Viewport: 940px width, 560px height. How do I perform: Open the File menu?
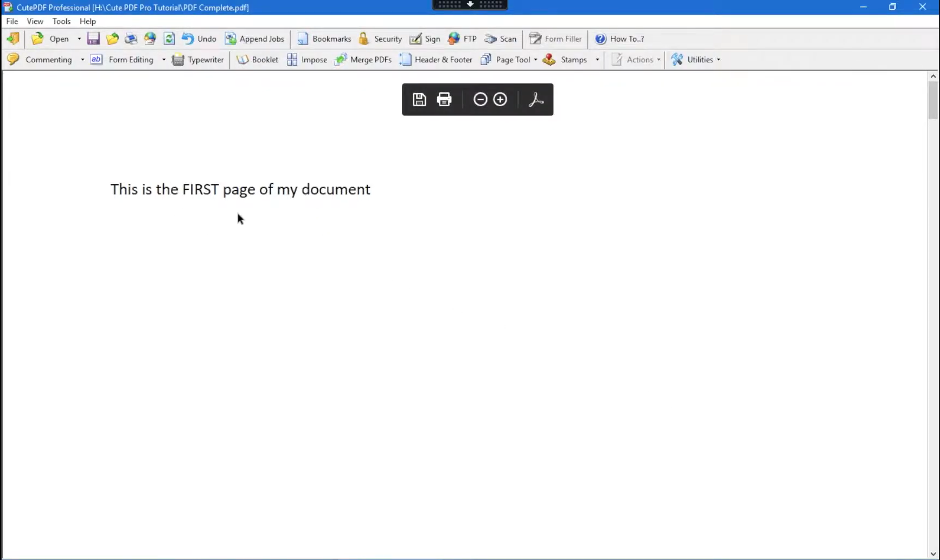(12, 21)
